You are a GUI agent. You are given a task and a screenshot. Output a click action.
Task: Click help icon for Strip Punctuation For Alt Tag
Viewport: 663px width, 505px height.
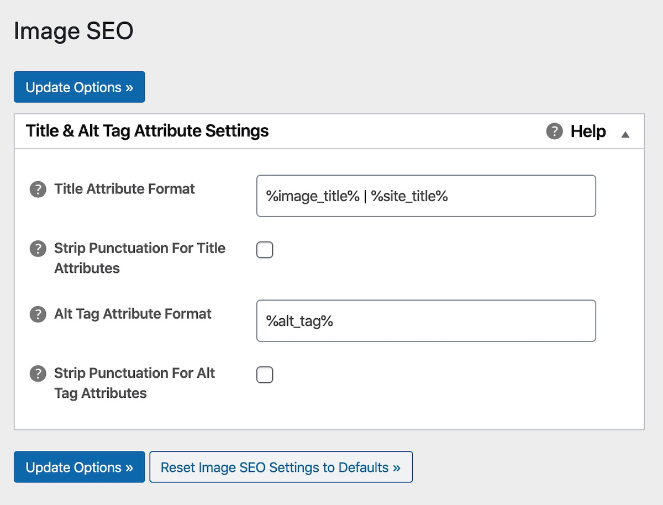(38, 374)
